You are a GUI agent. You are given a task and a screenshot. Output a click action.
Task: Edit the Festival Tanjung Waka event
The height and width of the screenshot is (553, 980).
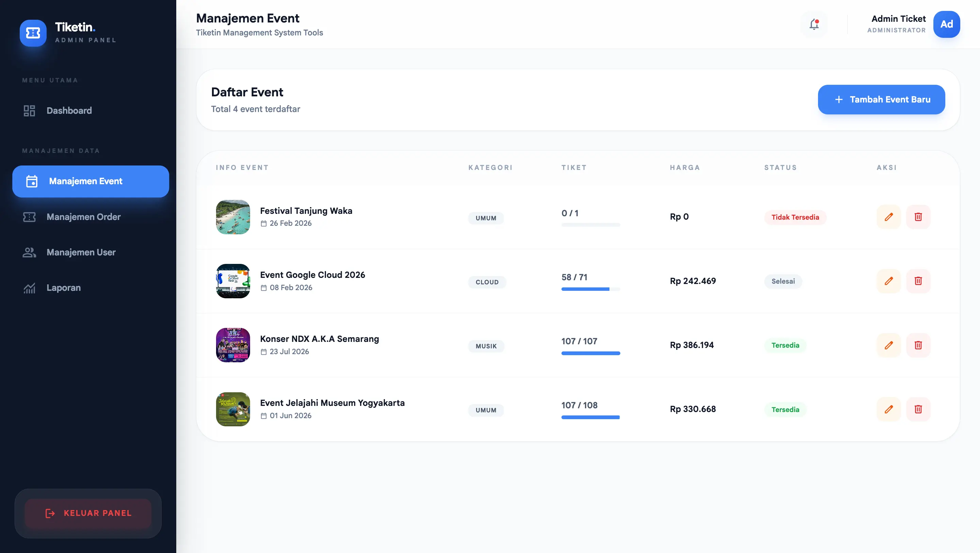888,217
